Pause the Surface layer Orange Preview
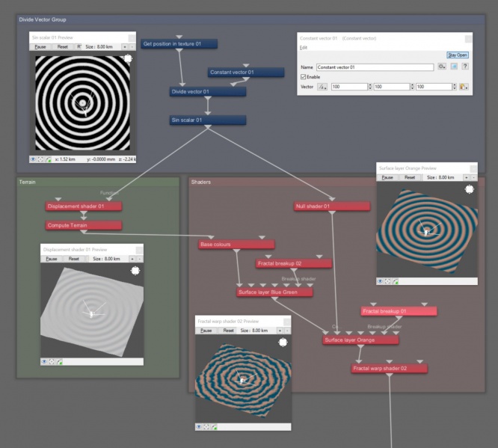The width and height of the screenshot is (498, 448). coord(387,177)
